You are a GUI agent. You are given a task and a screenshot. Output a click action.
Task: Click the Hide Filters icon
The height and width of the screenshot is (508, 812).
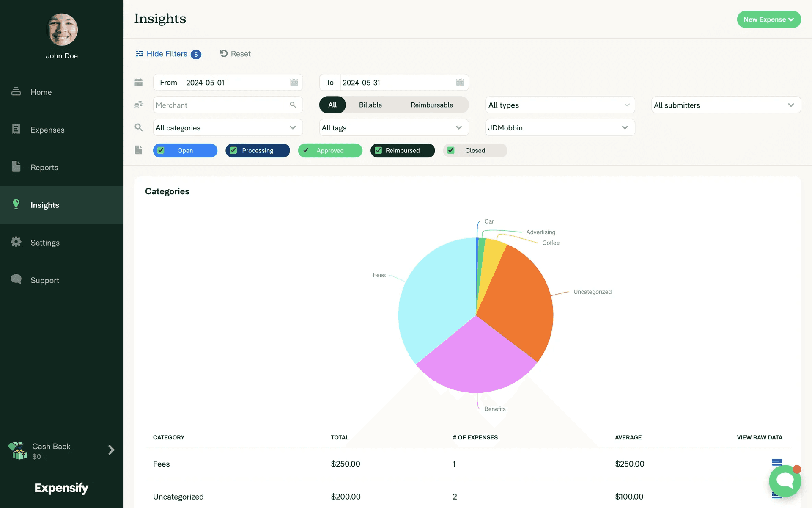[x=140, y=54]
